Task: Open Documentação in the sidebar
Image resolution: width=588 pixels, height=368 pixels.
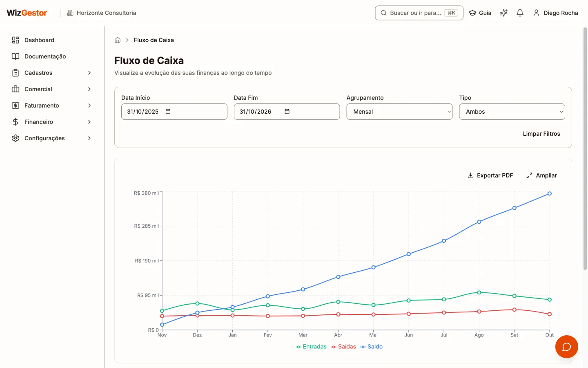Action: 52,56
